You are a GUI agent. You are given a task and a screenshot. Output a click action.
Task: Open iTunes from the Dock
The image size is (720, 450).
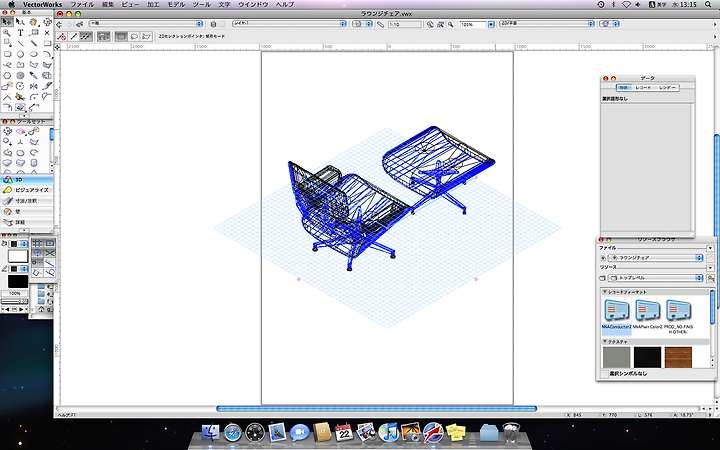click(388, 433)
